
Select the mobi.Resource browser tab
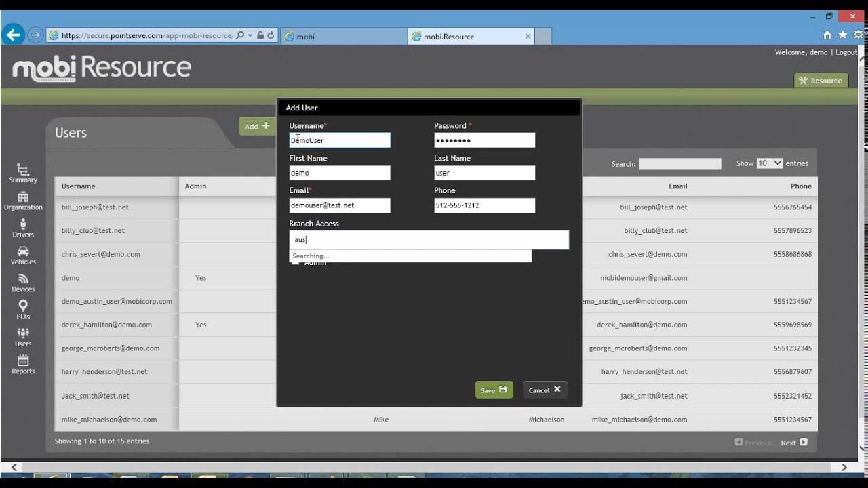click(x=471, y=37)
